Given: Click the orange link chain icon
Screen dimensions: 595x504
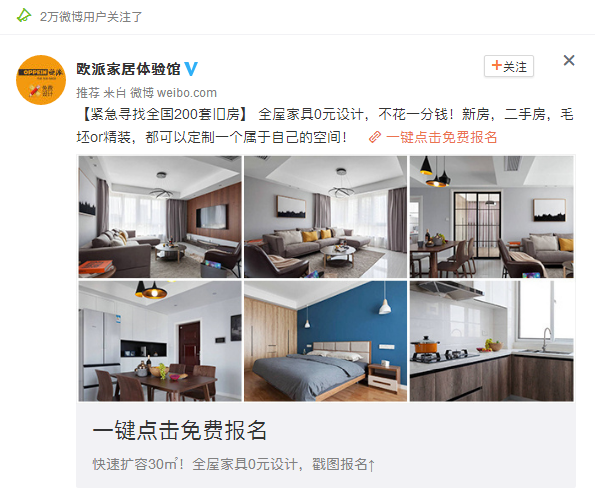Looking at the screenshot, I should tap(375, 137).
